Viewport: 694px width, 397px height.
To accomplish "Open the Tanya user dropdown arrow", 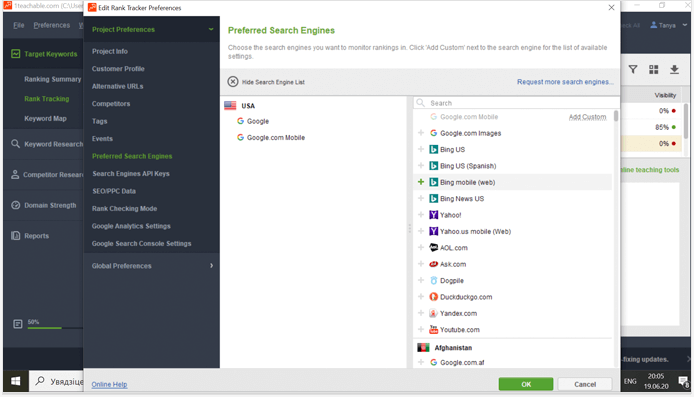I will (685, 25).
